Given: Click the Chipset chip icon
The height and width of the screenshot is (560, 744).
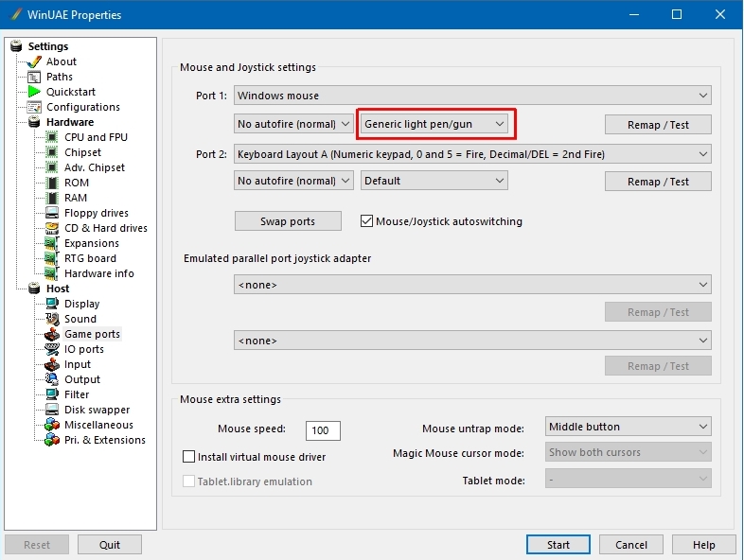Looking at the screenshot, I should 52,152.
